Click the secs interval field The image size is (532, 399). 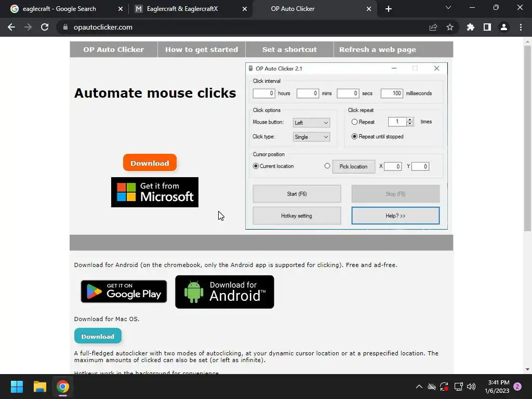[x=348, y=94]
